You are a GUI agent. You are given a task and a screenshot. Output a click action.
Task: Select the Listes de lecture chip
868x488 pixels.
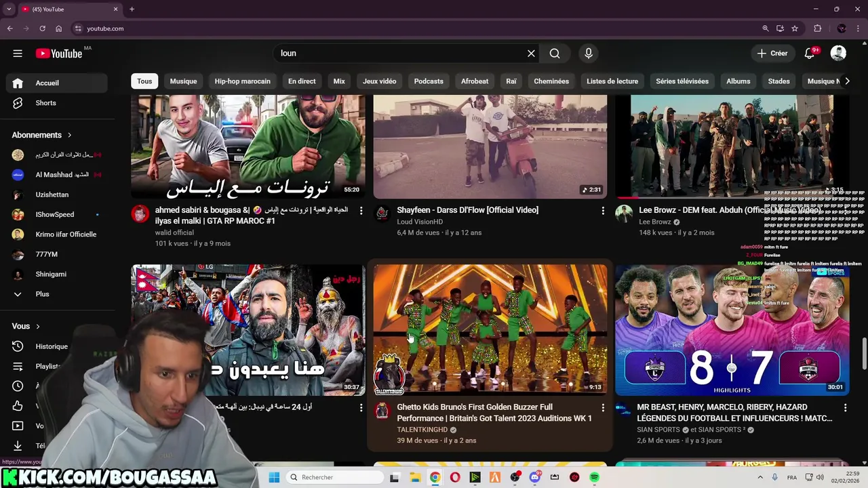point(612,81)
